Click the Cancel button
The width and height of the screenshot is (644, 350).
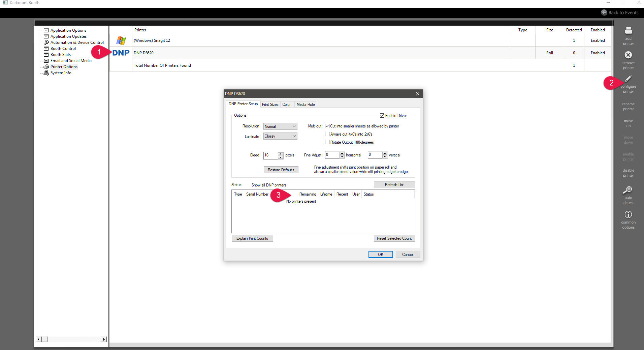(x=408, y=255)
